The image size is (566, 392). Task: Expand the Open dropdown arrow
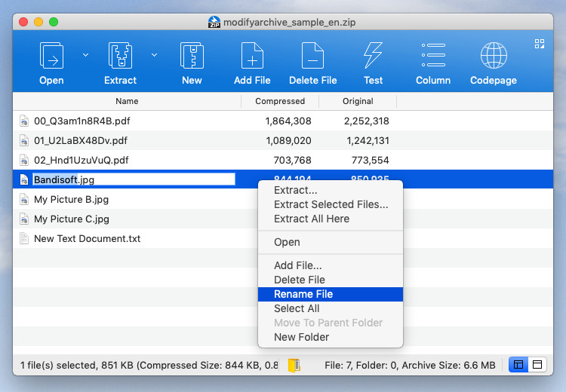point(85,54)
